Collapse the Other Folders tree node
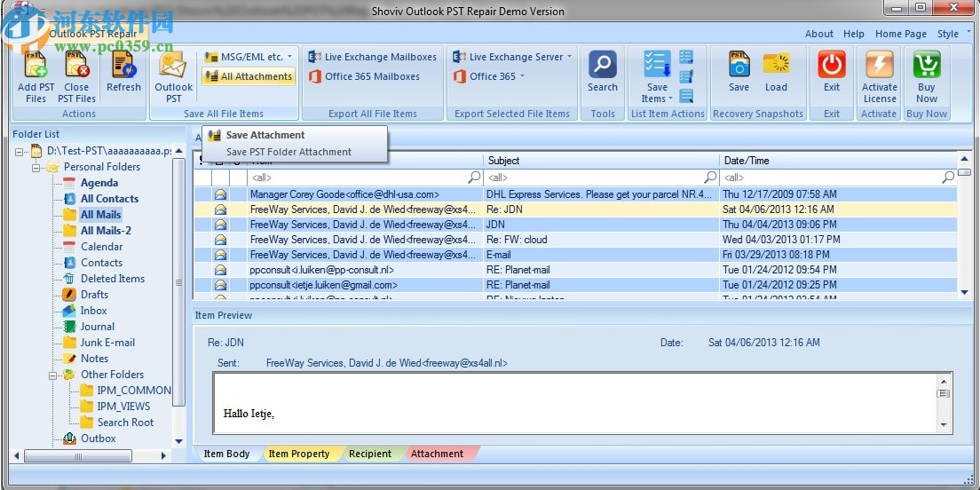Viewport: 980px width, 490px height. pos(53,375)
